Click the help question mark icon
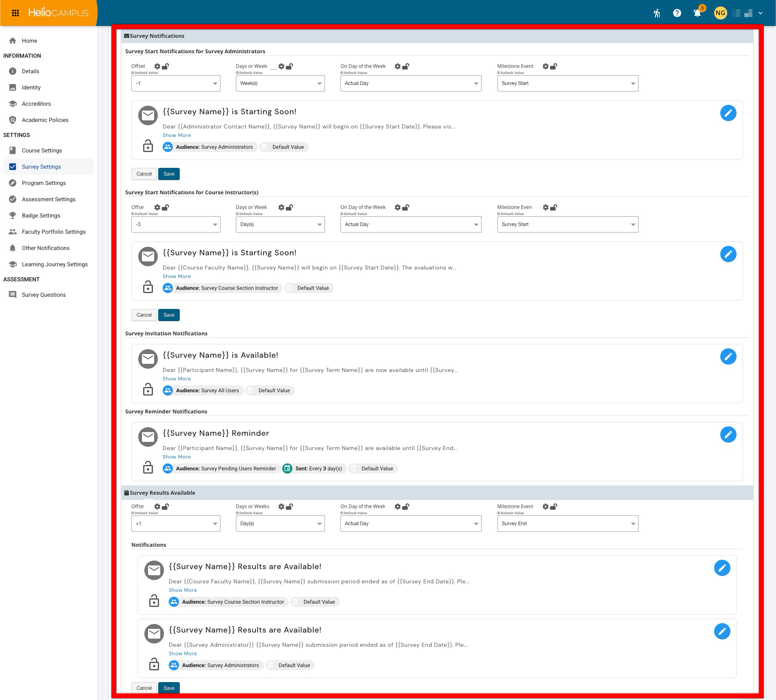 pos(677,13)
